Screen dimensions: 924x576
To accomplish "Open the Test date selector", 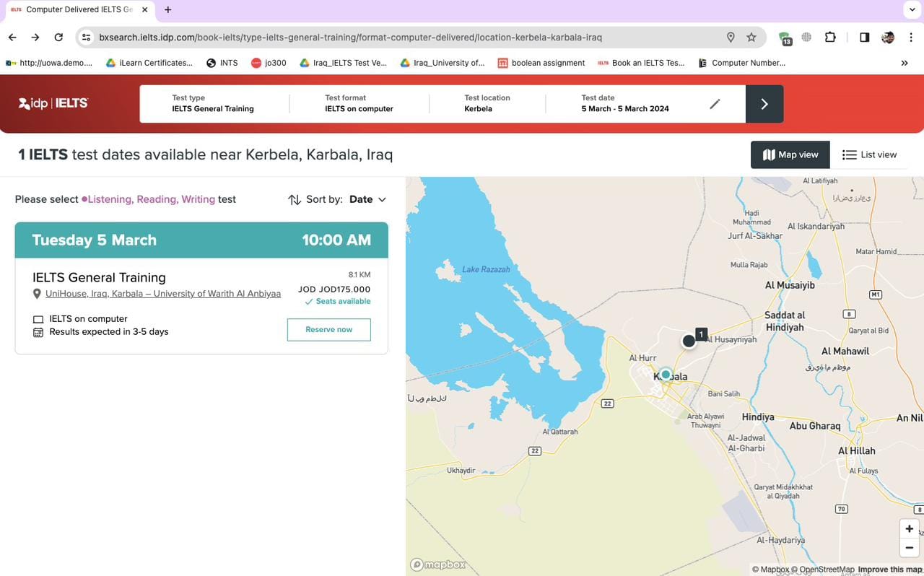I will point(625,103).
